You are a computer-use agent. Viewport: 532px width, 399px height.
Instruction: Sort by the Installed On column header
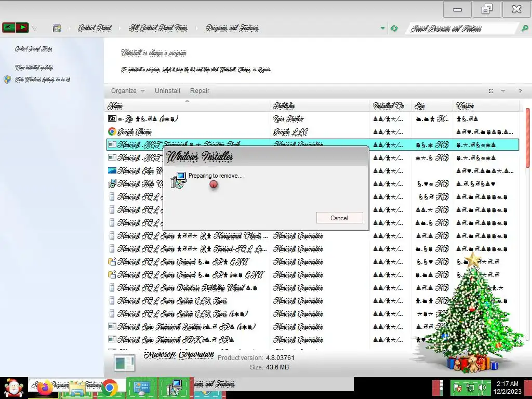[x=390, y=106]
